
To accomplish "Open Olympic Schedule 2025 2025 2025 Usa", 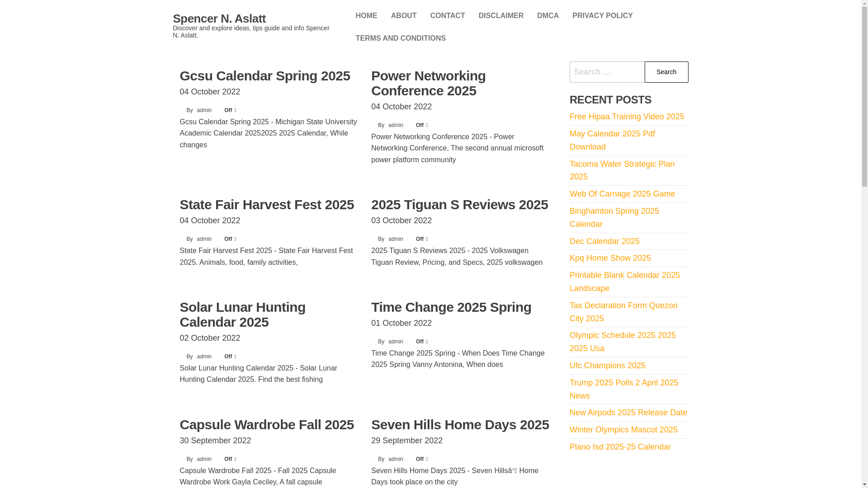I will point(623,342).
